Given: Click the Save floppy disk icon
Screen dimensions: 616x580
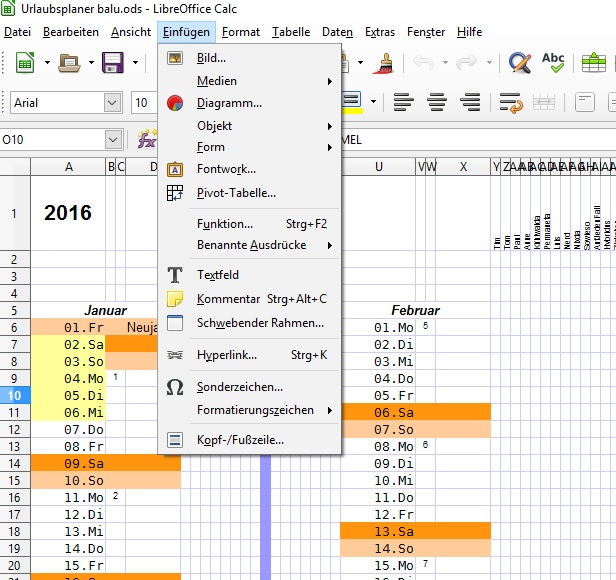Looking at the screenshot, I should point(113,62).
